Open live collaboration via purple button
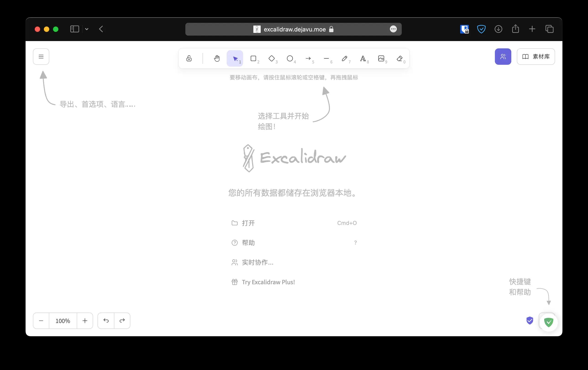This screenshot has width=588, height=370. click(x=503, y=57)
